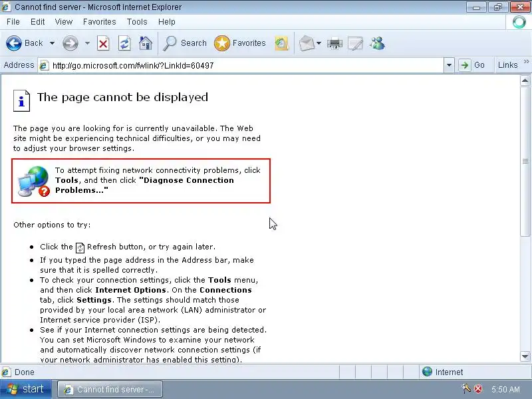Click the vertical scrollbar thumb
The width and height of the screenshot is (532, 399).
point(525,161)
